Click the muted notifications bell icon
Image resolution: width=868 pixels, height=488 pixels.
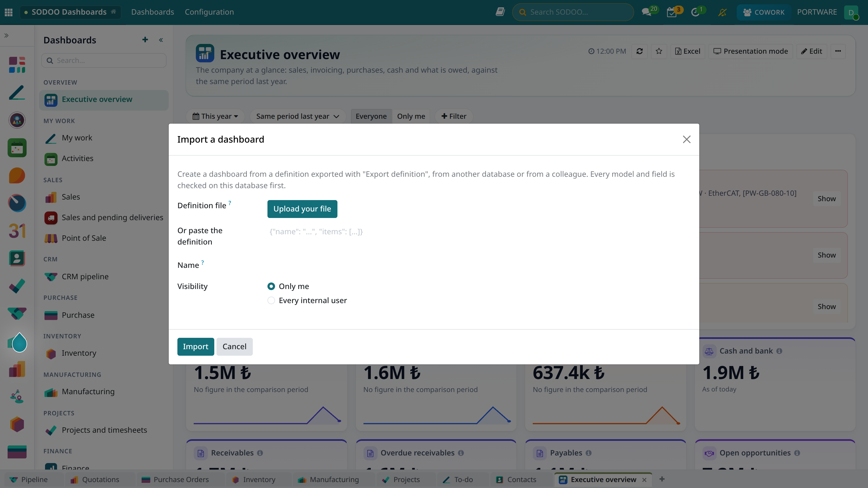(x=722, y=12)
